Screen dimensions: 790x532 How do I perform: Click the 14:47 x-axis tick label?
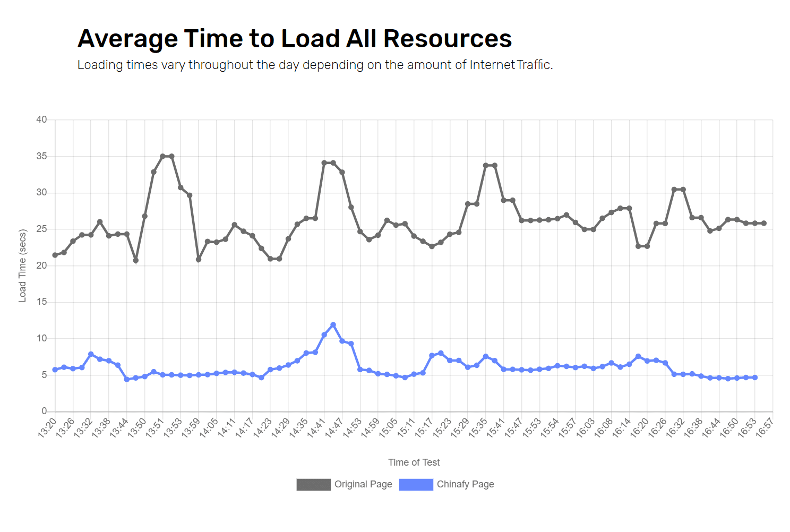click(x=334, y=428)
